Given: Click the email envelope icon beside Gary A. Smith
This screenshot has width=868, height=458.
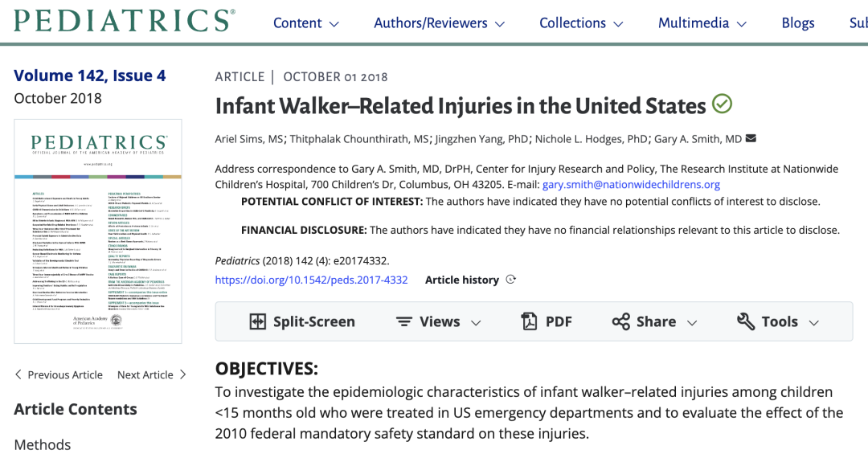Looking at the screenshot, I should coord(751,138).
